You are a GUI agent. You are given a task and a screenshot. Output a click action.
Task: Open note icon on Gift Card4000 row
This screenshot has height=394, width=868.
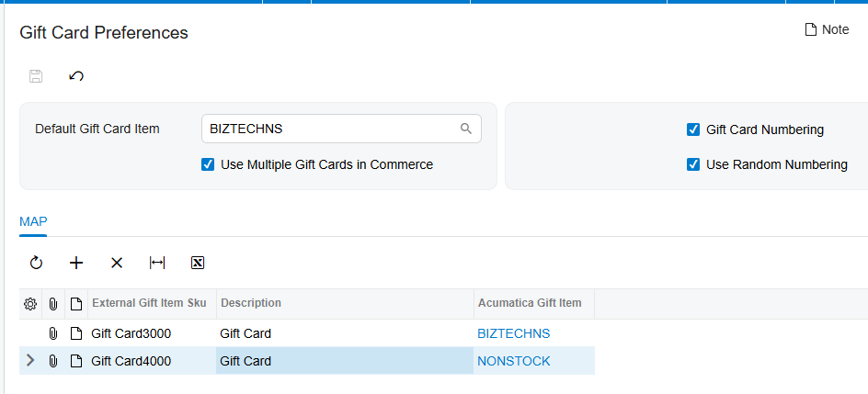coord(76,361)
